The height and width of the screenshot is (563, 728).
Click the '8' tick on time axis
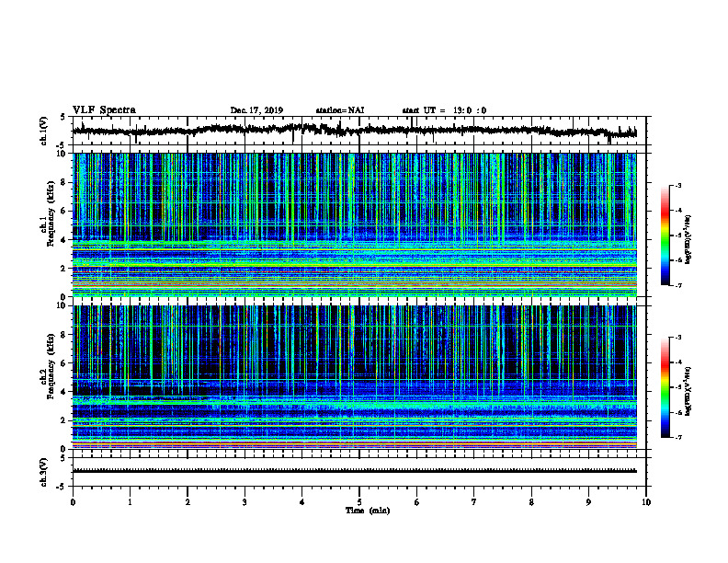click(x=531, y=502)
